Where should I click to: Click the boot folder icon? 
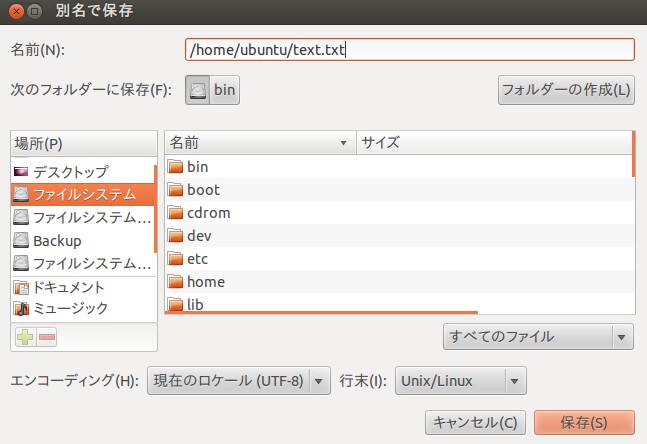pyautogui.click(x=175, y=190)
